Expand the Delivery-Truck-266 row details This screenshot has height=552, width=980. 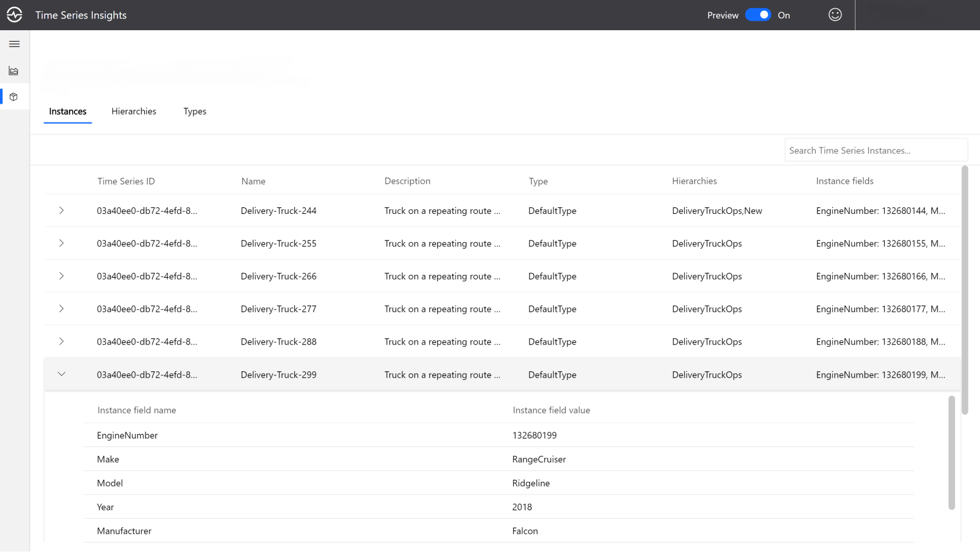pos(61,276)
